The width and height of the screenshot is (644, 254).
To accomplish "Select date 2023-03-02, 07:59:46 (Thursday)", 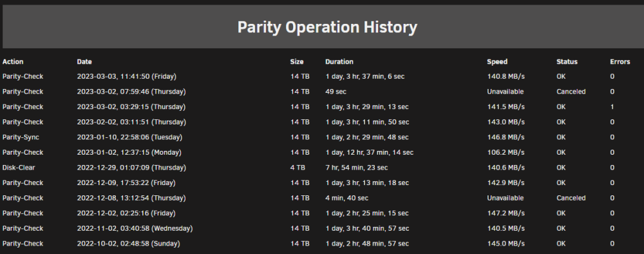I will [131, 92].
